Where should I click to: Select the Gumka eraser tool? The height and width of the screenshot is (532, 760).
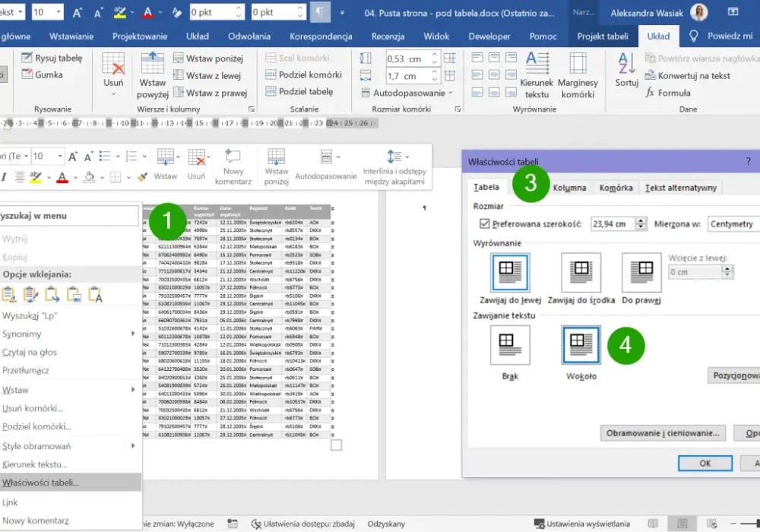tap(42, 74)
